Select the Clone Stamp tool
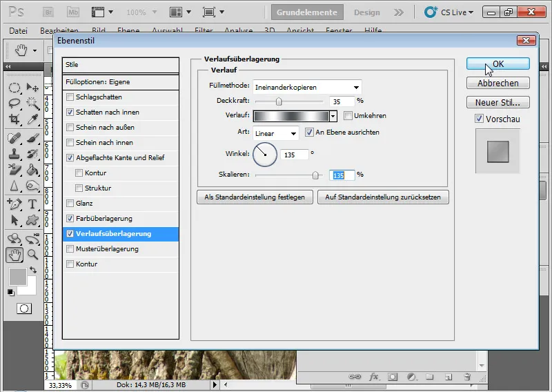Screen dimensions: 552x392 pyautogui.click(x=14, y=154)
